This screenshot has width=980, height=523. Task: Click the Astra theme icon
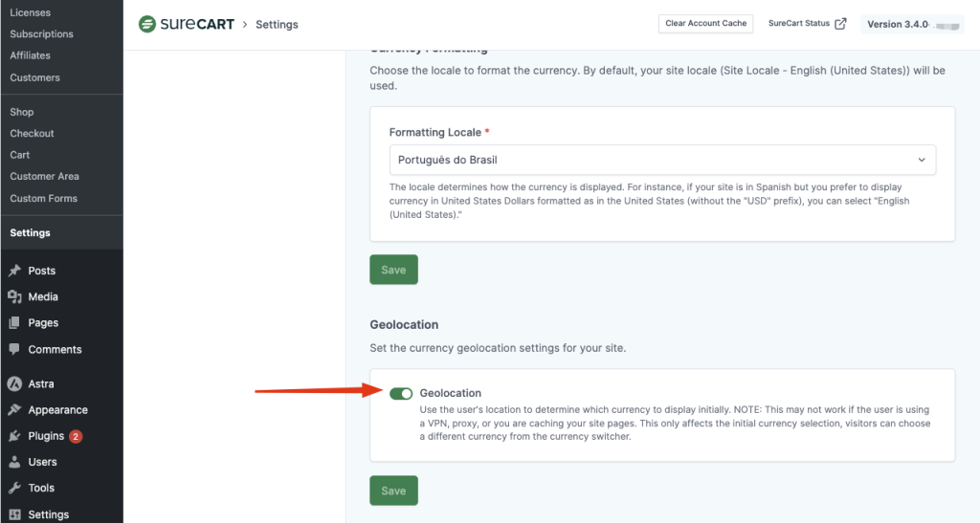pyautogui.click(x=14, y=384)
